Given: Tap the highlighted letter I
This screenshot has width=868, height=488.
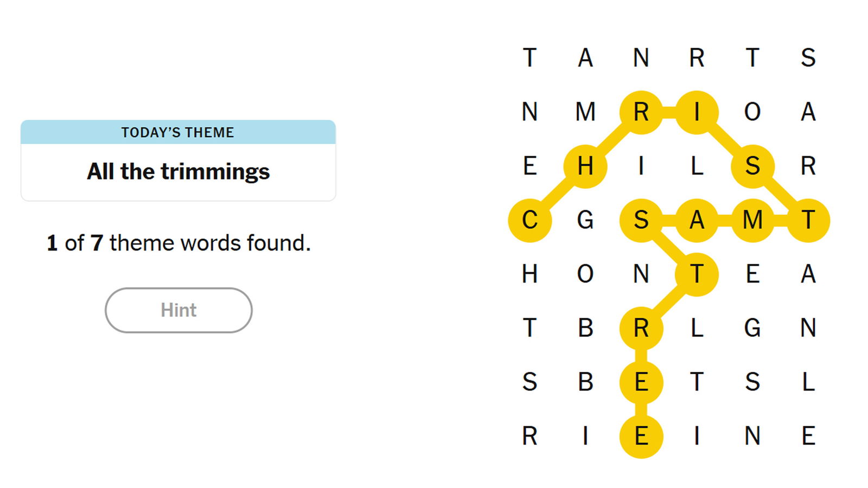Looking at the screenshot, I should (697, 112).
